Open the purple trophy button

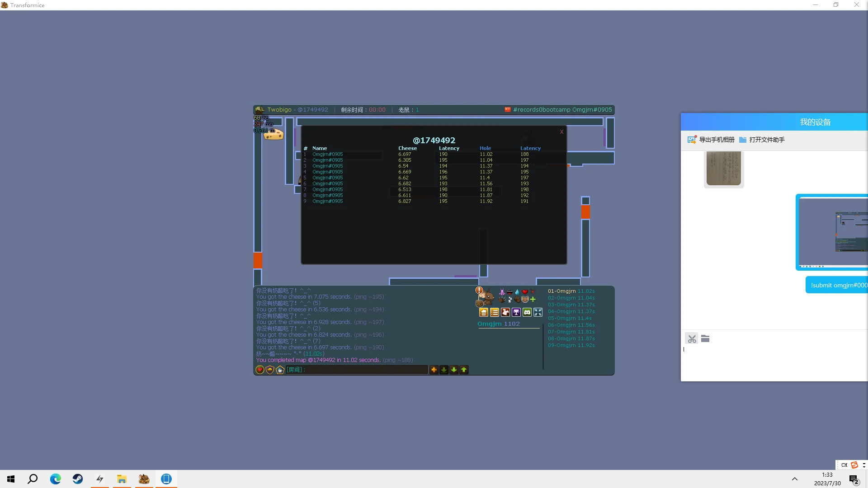click(516, 312)
